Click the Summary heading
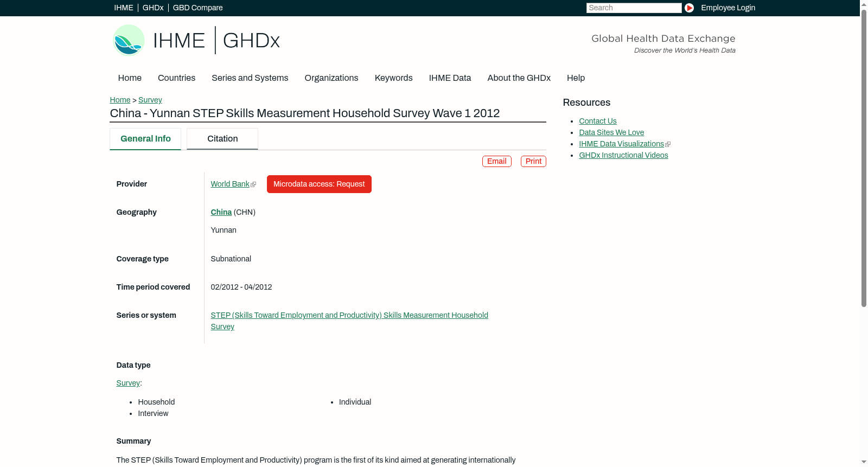This screenshot has width=868, height=467. (x=133, y=442)
